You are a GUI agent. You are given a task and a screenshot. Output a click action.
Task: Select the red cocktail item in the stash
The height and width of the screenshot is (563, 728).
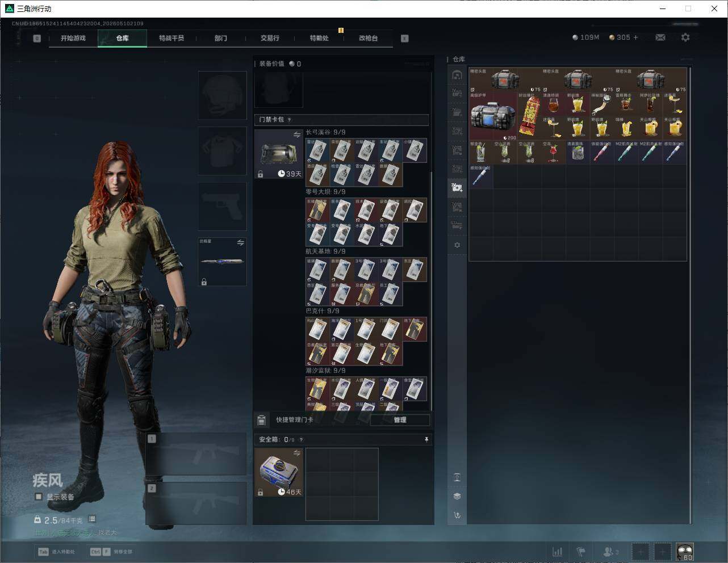[x=553, y=153]
